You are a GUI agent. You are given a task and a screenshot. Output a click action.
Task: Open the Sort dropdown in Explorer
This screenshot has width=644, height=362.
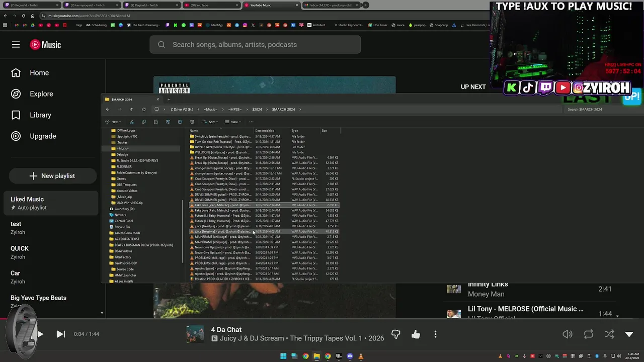click(x=210, y=122)
